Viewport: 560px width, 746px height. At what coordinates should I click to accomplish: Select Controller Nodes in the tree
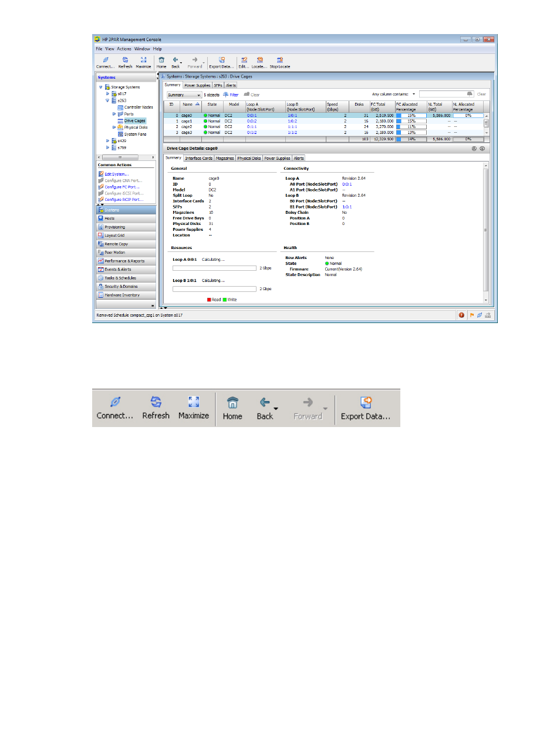click(139, 107)
